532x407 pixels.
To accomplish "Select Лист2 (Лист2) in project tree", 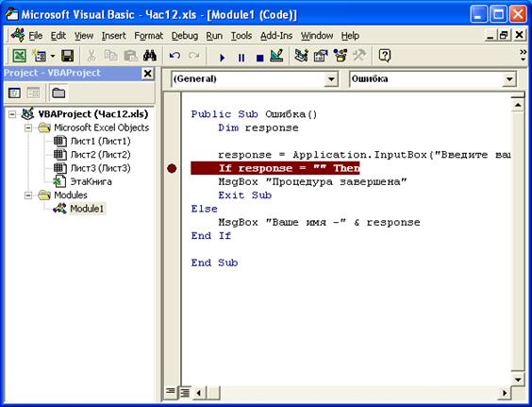I will tap(100, 155).
